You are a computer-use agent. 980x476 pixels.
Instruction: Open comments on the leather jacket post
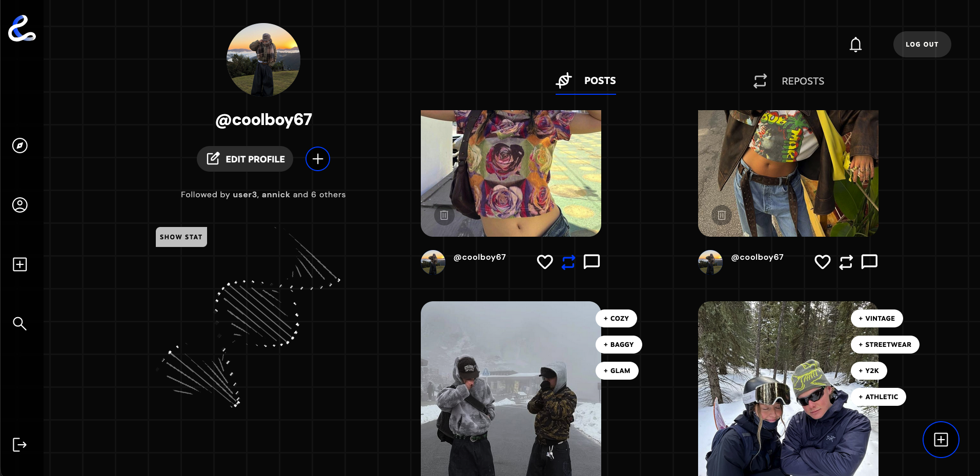(x=870, y=262)
